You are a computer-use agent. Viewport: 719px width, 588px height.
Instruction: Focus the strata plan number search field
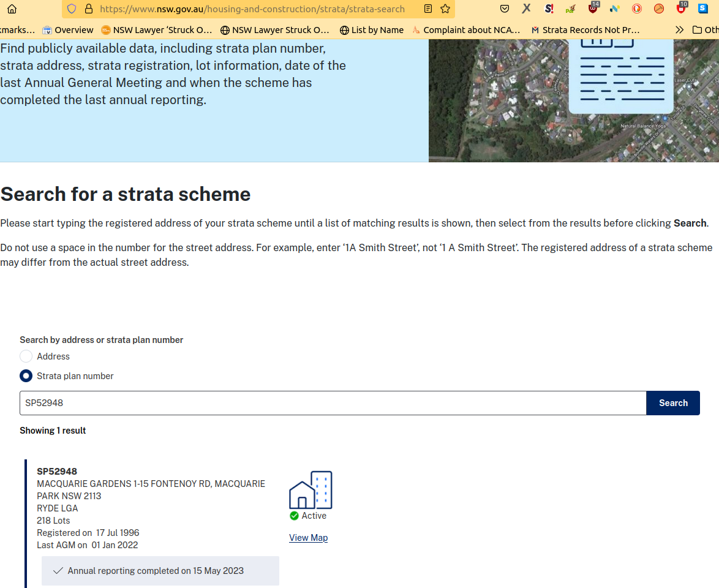tap(333, 403)
